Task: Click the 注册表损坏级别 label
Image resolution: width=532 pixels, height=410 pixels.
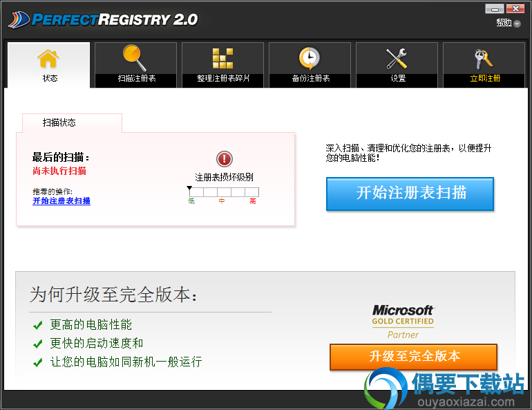Action: click(224, 177)
